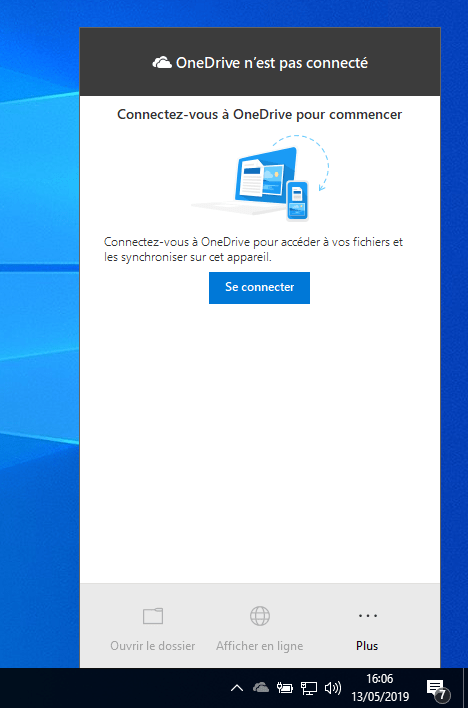This screenshot has width=468, height=708.
Task: Select the Ouvrir le dossier label
Action: coord(153,646)
